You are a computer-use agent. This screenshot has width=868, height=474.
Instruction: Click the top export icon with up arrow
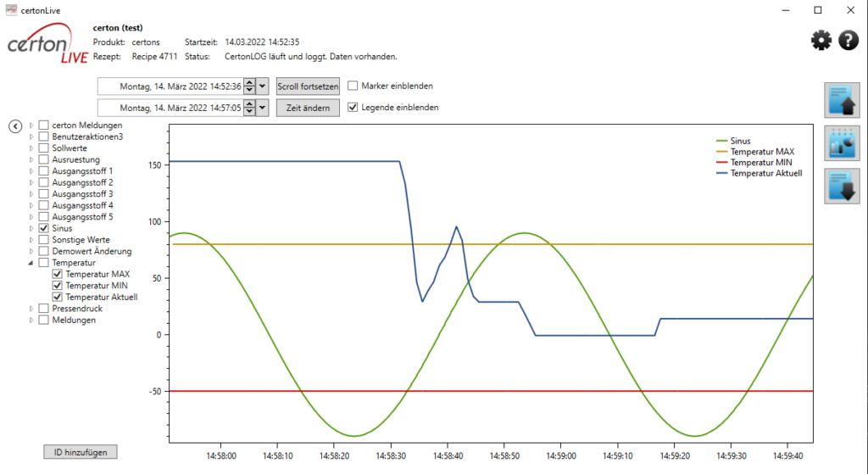pyautogui.click(x=842, y=100)
